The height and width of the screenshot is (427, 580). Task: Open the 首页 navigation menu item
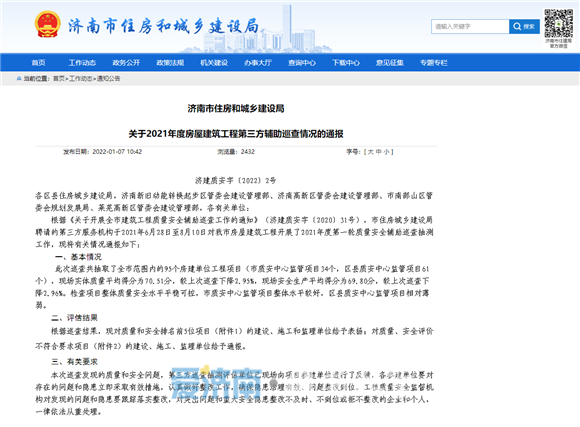(38, 63)
